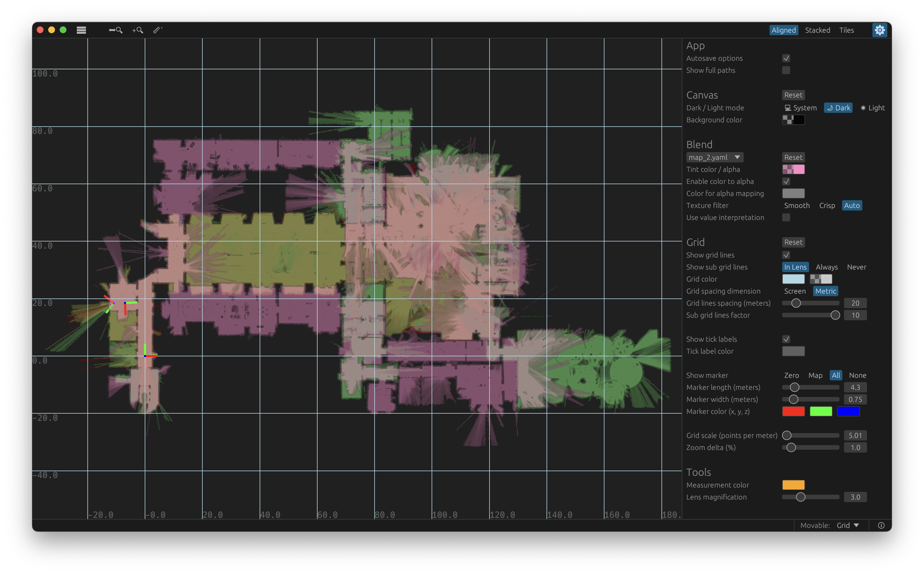
Task: Enable Show full paths checkbox
Action: tap(786, 70)
